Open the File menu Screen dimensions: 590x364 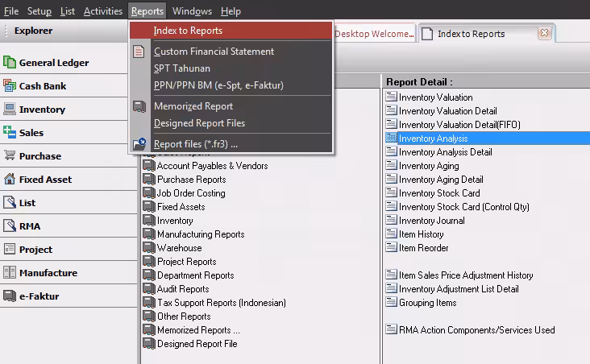11,11
